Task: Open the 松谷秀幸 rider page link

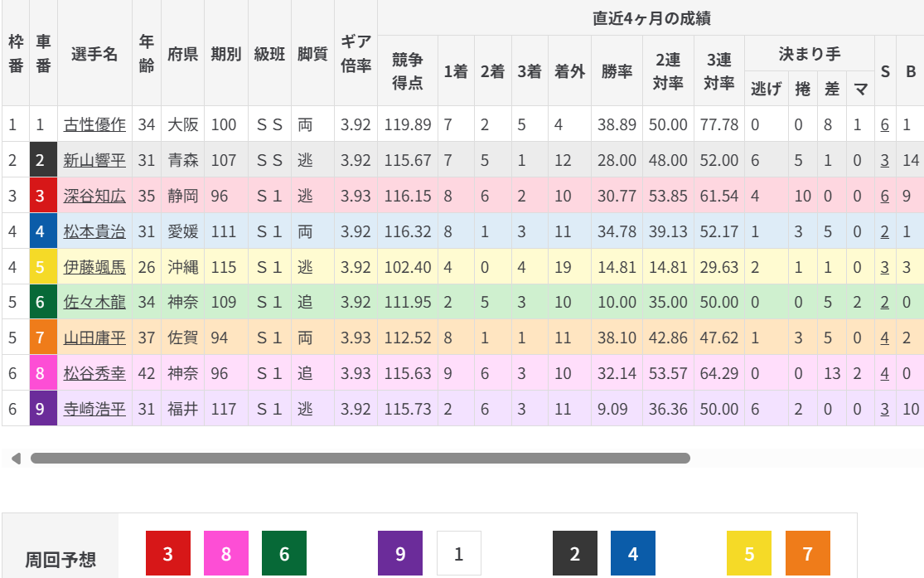Action: tap(94, 373)
